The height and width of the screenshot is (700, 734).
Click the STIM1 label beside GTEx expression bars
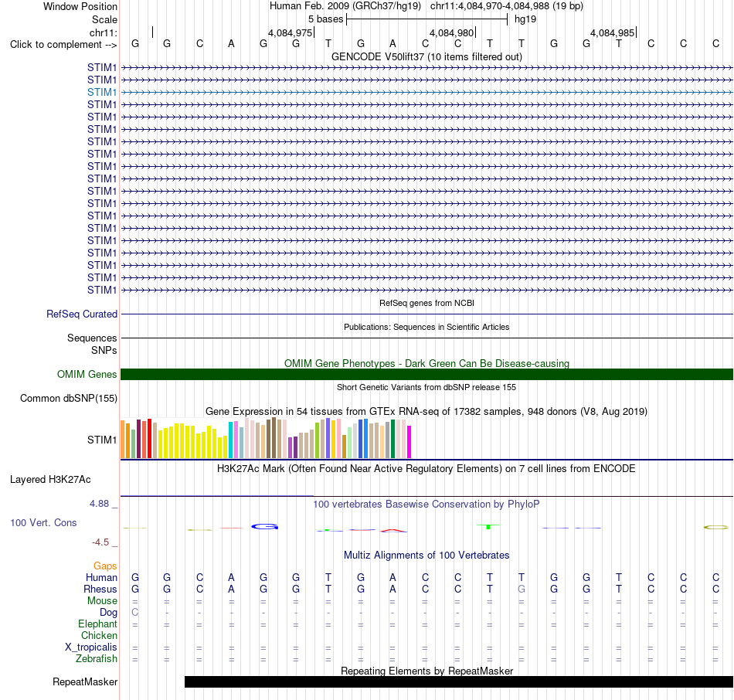point(101,440)
